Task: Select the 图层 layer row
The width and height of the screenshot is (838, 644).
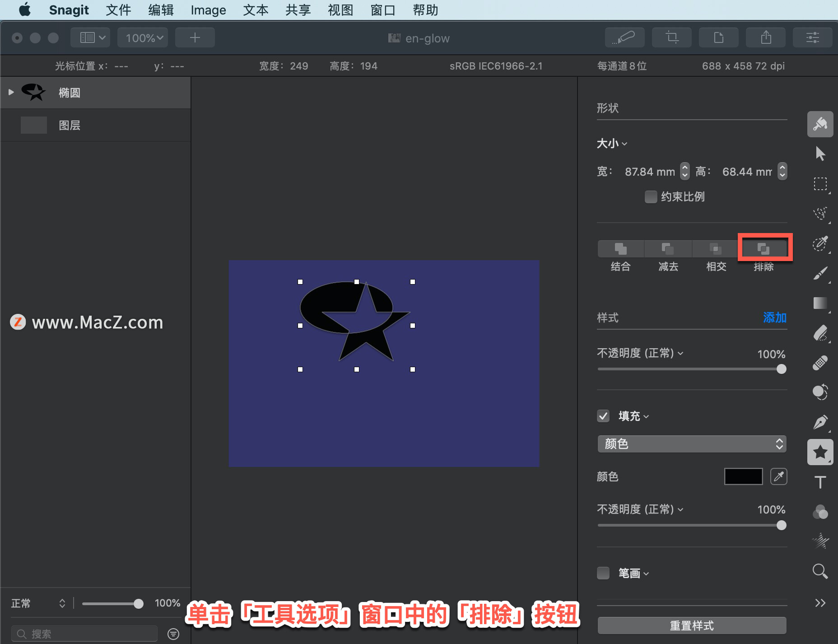Action: [x=95, y=125]
